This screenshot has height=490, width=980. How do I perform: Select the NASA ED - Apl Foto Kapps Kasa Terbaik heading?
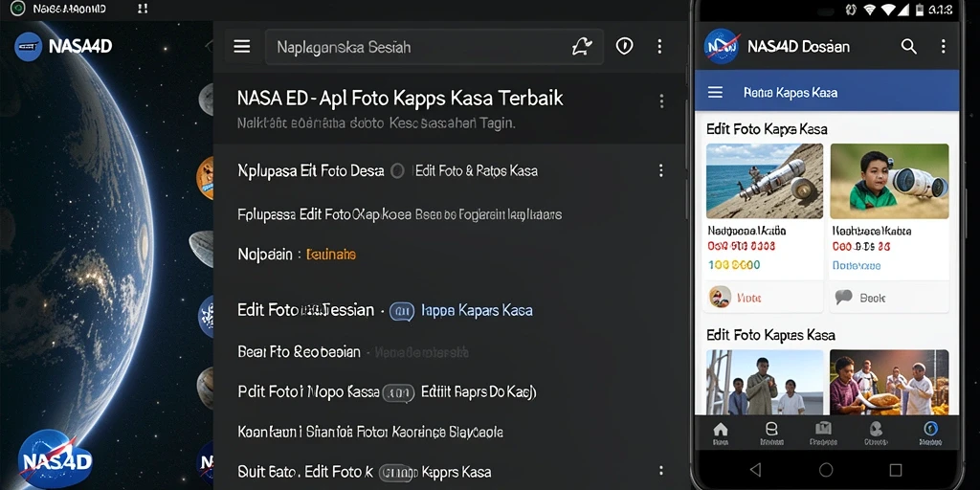pos(400,99)
